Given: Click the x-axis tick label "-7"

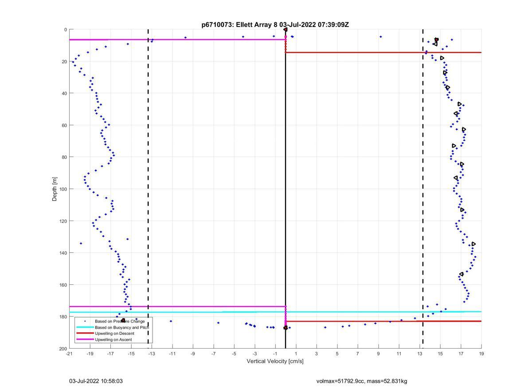Looking at the screenshot, I should click(213, 354).
